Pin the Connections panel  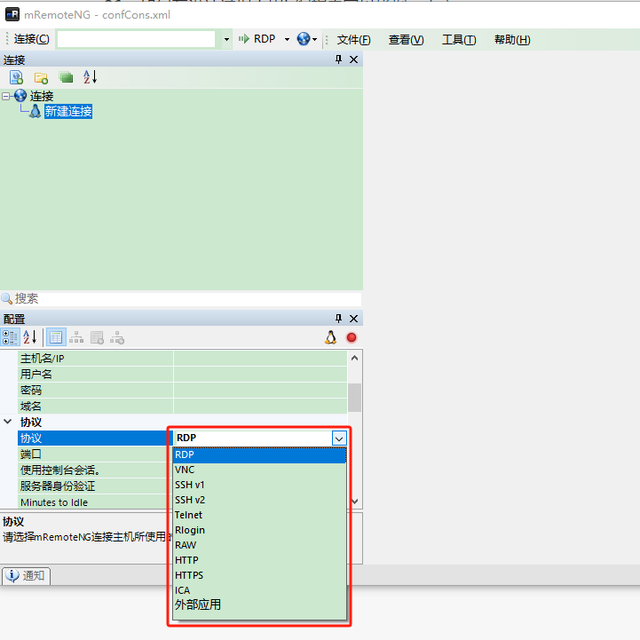point(338,60)
